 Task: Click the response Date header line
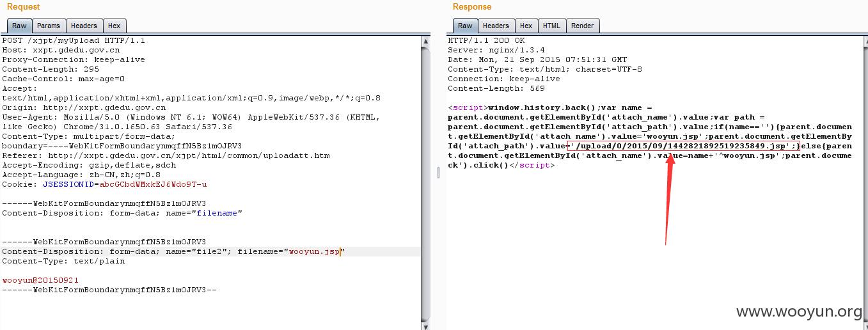[x=537, y=59]
